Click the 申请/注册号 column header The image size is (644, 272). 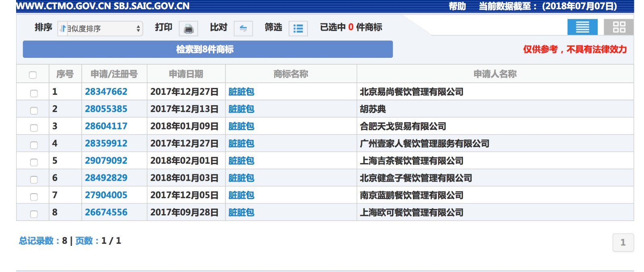[114, 74]
